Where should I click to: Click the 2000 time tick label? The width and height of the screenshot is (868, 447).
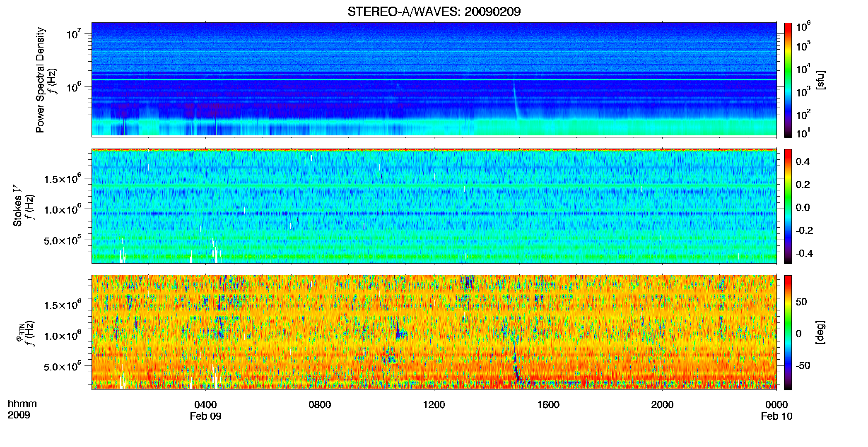tap(662, 405)
